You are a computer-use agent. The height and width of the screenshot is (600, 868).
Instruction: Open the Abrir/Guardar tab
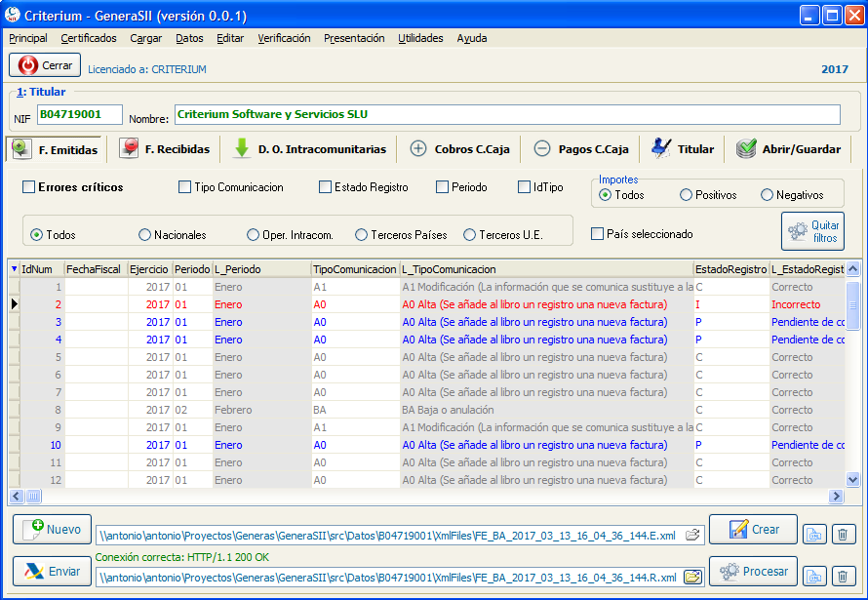pyautogui.click(x=788, y=149)
